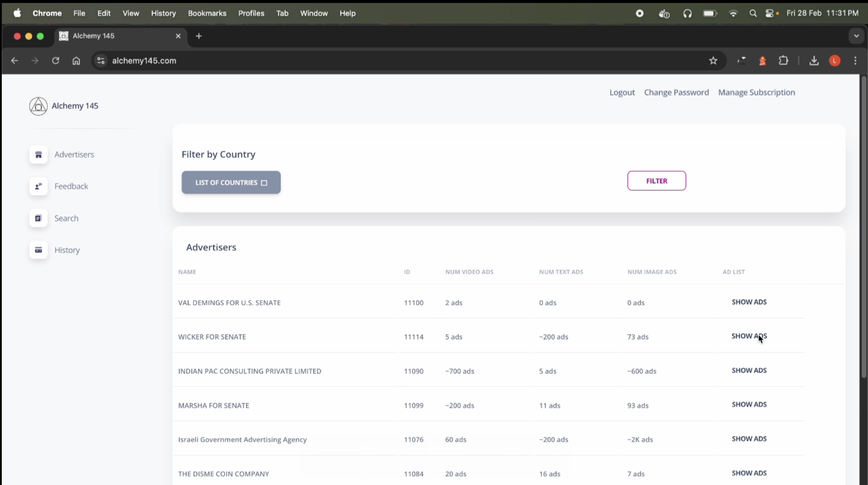Image resolution: width=868 pixels, height=485 pixels.
Task: Open the Help menu
Action: pos(347,13)
